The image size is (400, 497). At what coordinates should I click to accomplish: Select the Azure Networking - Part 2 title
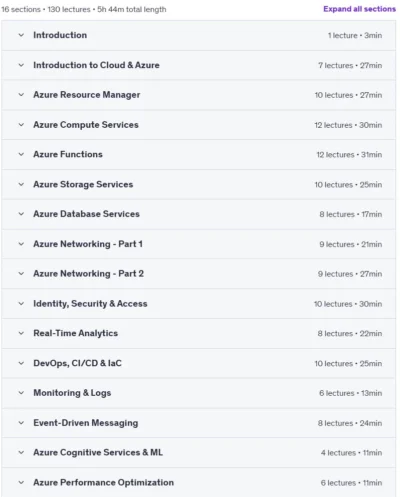pos(88,274)
